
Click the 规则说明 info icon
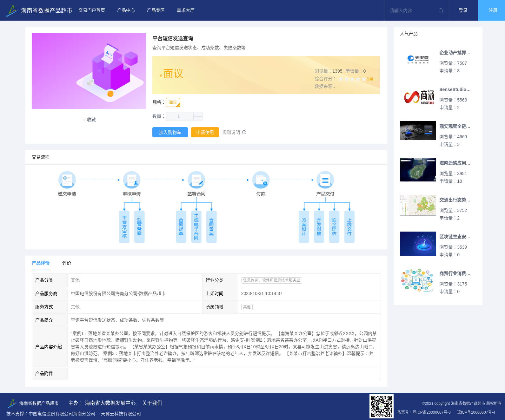[244, 132]
